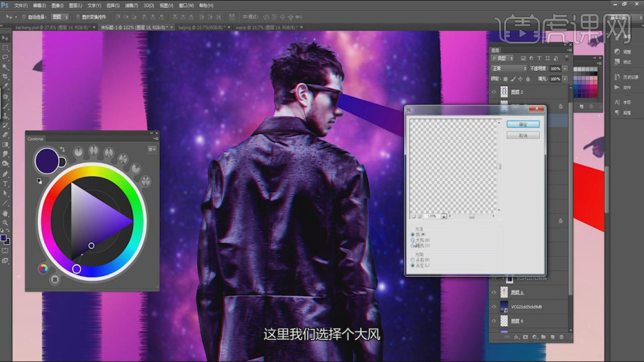Image resolution: width=644 pixels, height=362 pixels.
Task: Filter layers by type layer T icon
Action: (539, 59)
